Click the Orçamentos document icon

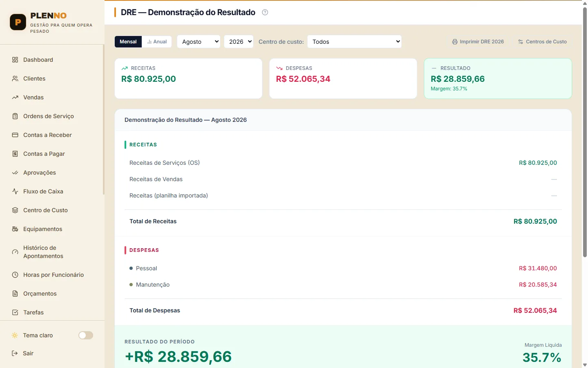(x=15, y=294)
